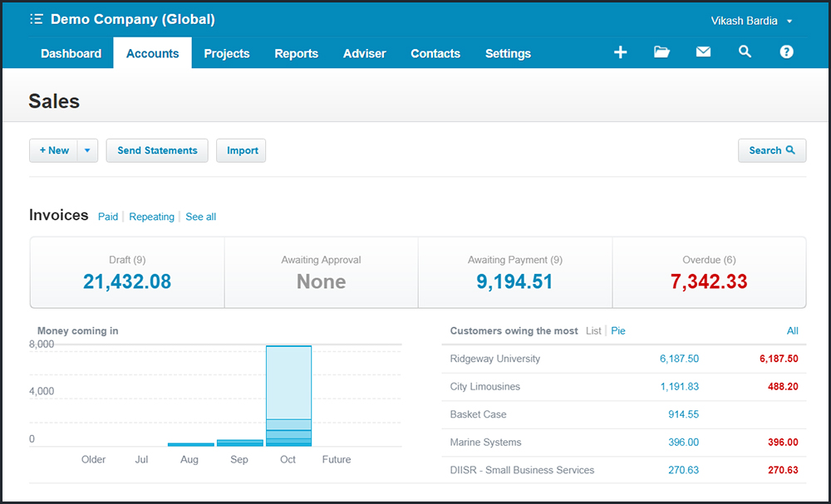Select the Ridgeway University customer row

[624, 359]
